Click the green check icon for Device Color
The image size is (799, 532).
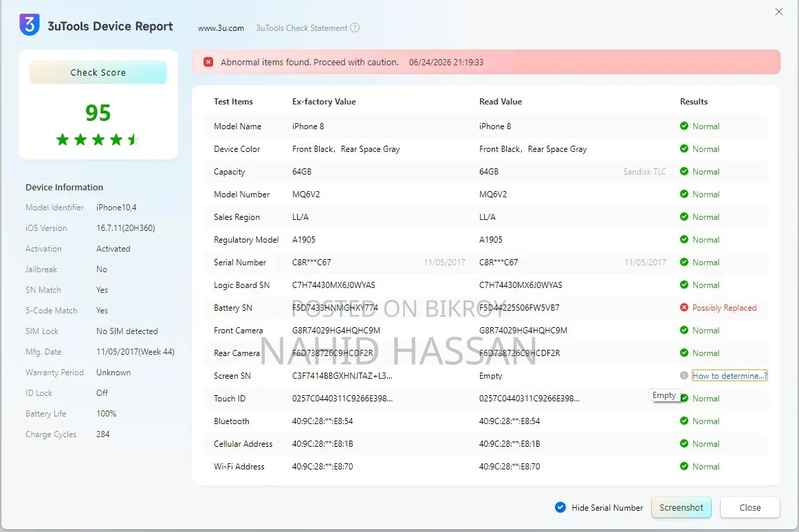(x=684, y=148)
